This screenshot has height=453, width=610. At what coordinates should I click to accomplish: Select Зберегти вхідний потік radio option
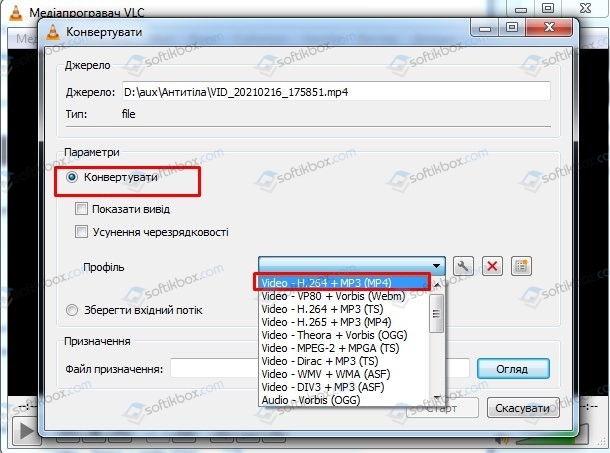coord(72,310)
